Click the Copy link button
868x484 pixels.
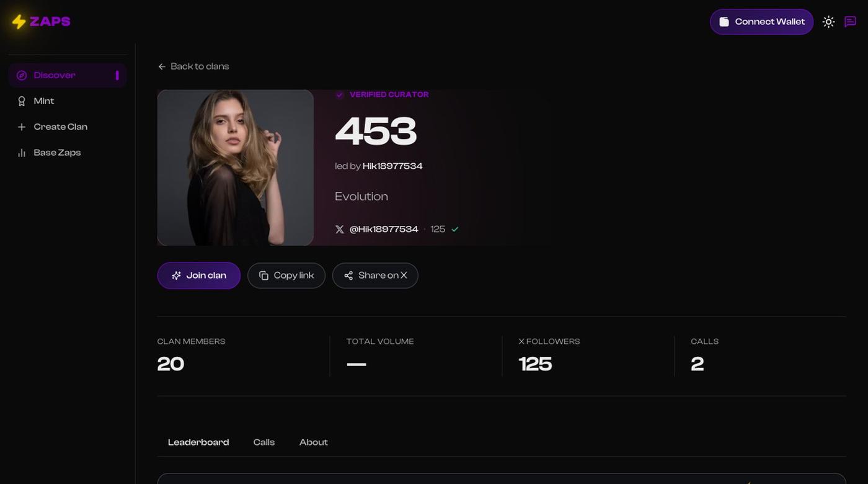click(x=286, y=276)
